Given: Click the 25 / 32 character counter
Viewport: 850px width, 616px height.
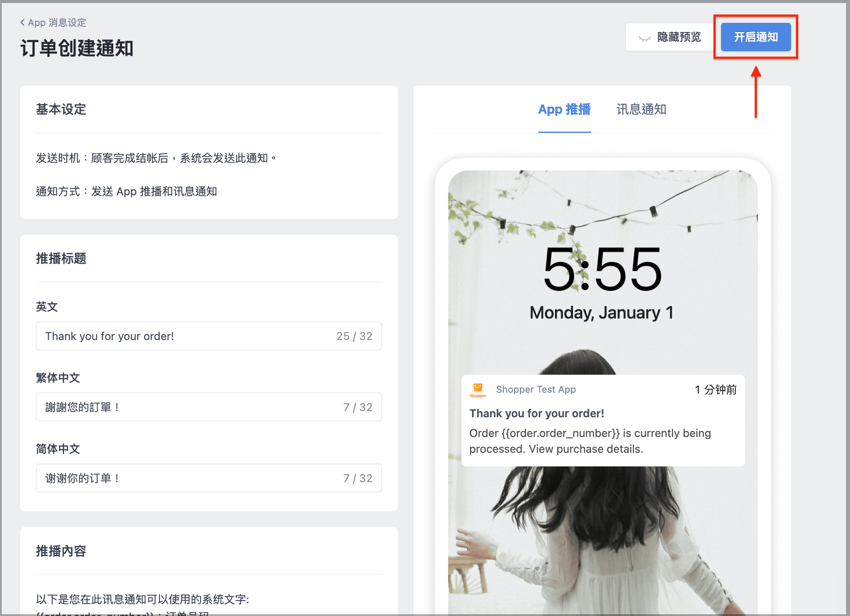Looking at the screenshot, I should click(x=354, y=336).
